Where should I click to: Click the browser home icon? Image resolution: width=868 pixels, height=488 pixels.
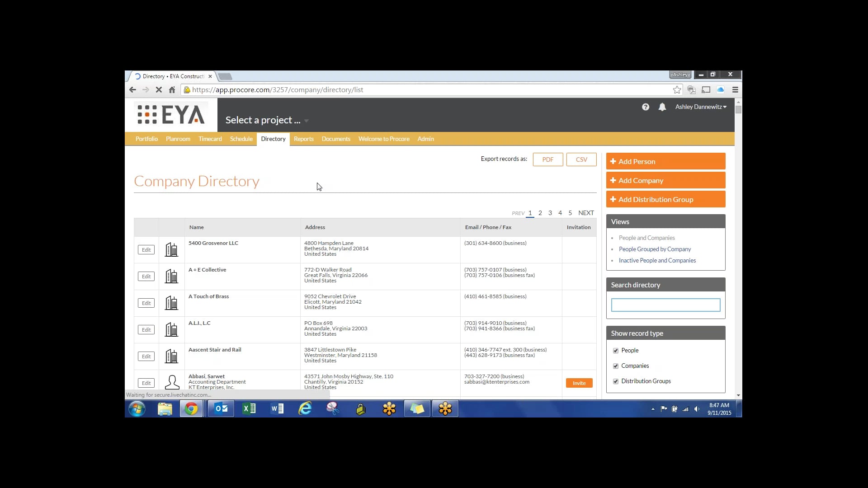[x=172, y=89]
